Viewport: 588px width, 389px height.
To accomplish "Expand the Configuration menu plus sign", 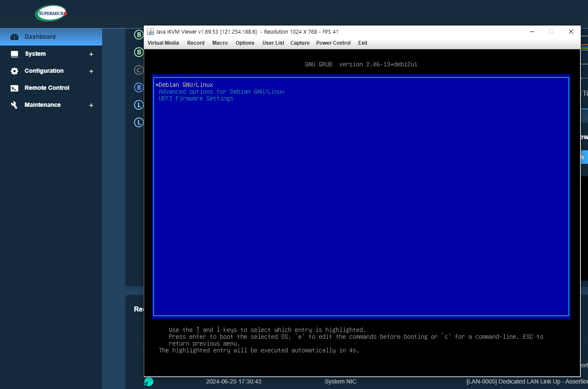I will [x=91, y=71].
